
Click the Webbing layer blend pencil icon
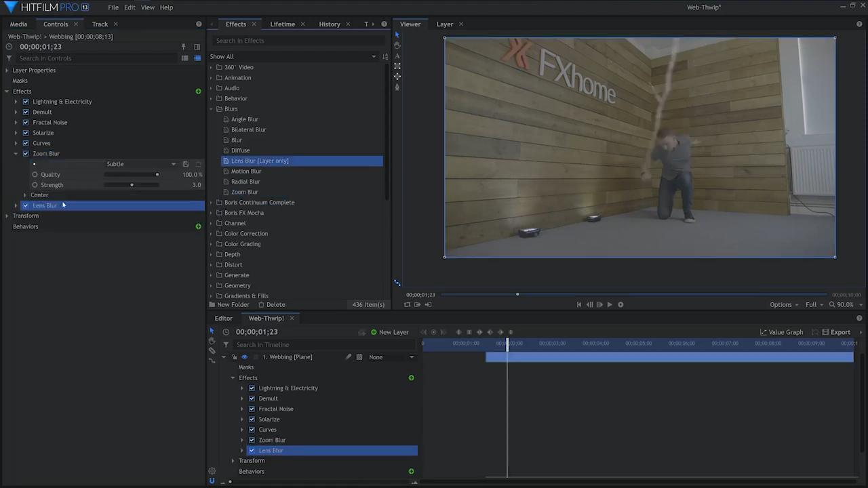pyautogui.click(x=349, y=357)
